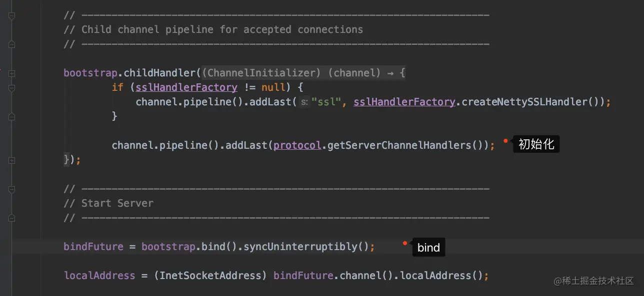Viewport: 644px width, 296px height.
Task: Click the underlined 'protocol' variable
Action: click(297, 145)
